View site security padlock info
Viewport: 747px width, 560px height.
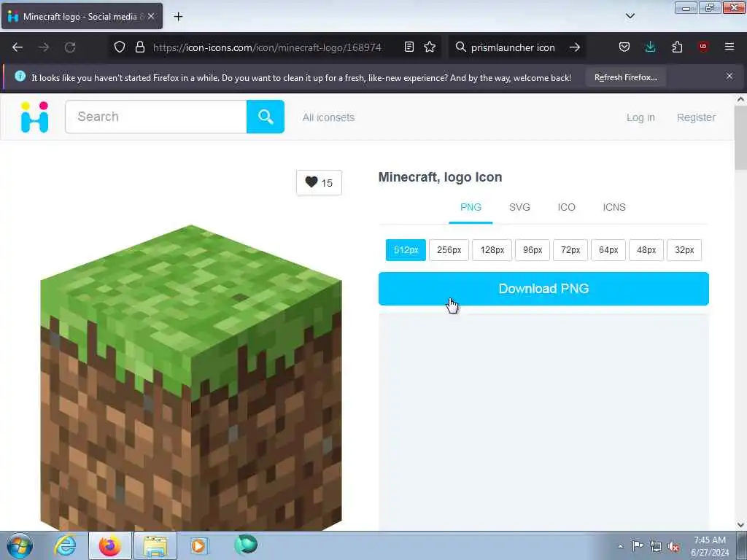point(139,47)
